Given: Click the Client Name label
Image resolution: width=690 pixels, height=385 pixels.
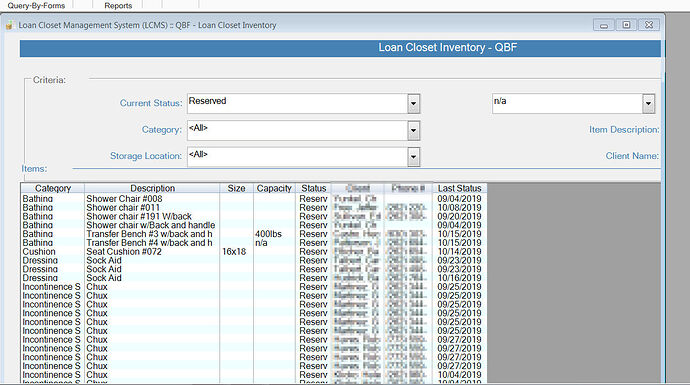Looking at the screenshot, I should (x=632, y=156).
